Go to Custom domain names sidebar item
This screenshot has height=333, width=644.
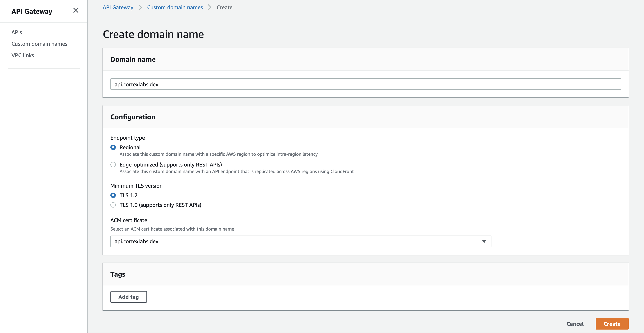[39, 44]
